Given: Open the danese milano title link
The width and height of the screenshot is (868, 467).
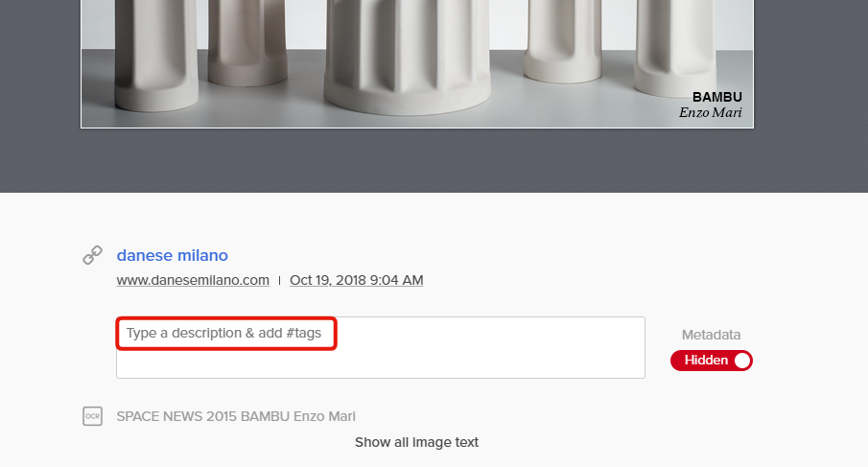Looking at the screenshot, I should [x=172, y=255].
